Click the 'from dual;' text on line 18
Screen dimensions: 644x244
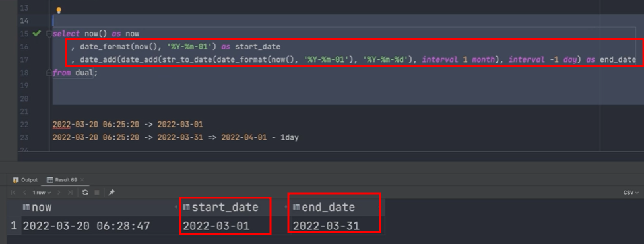tap(75, 73)
